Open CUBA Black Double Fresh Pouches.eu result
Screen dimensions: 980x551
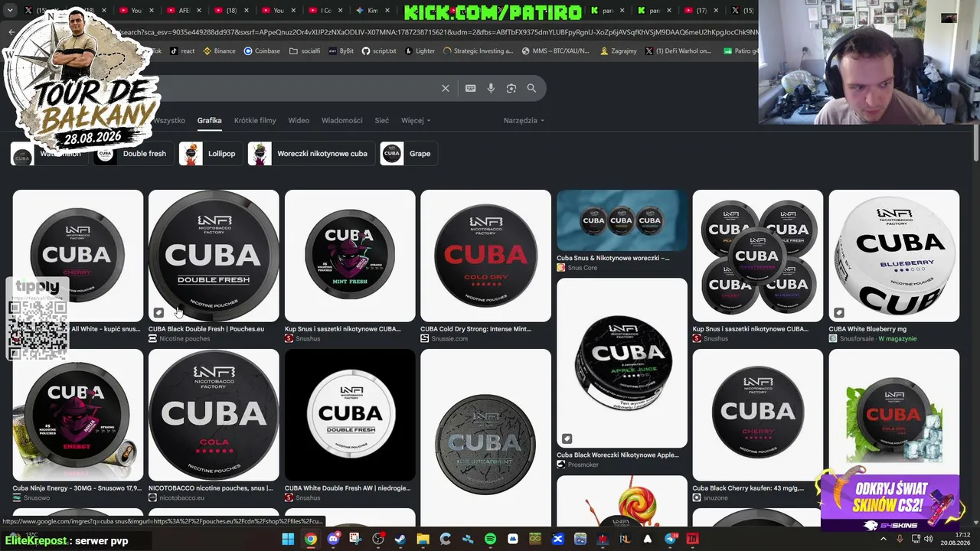click(x=206, y=329)
